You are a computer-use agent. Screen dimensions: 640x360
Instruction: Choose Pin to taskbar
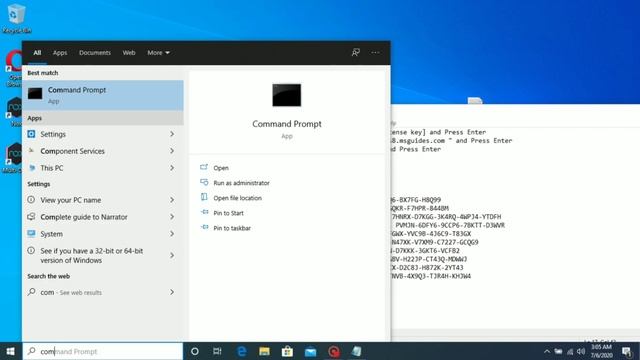[232, 228]
